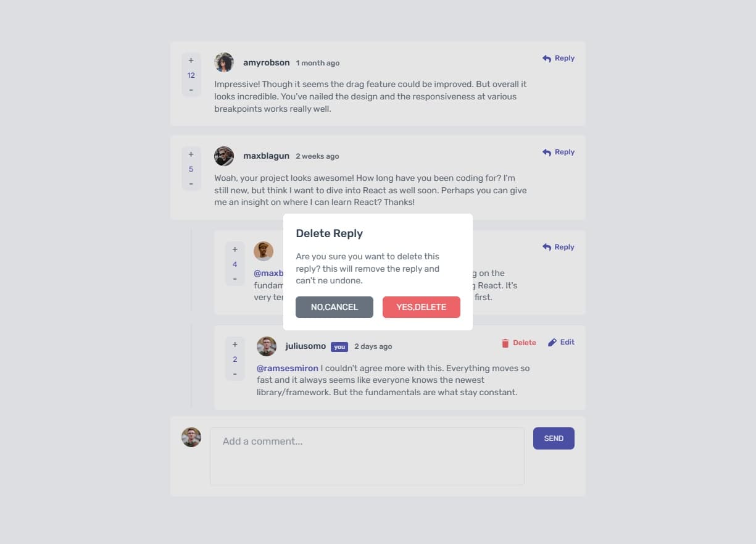Image resolution: width=756 pixels, height=544 pixels.
Task: Upvote maxblagun's comment with plus icon
Action: coord(191,154)
